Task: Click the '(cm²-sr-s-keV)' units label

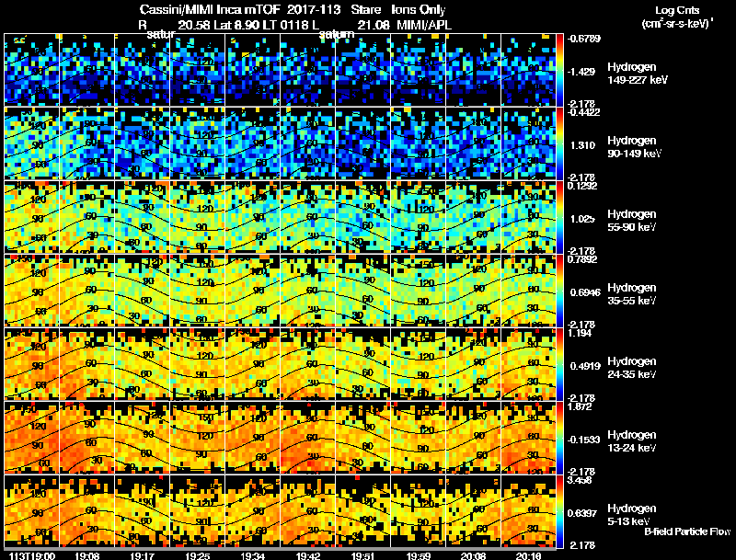Action: [x=677, y=24]
